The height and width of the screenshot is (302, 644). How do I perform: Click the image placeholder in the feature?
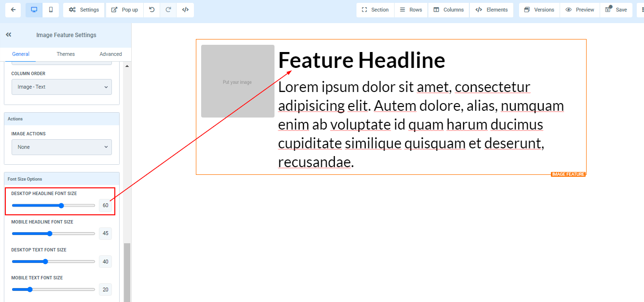(x=237, y=81)
